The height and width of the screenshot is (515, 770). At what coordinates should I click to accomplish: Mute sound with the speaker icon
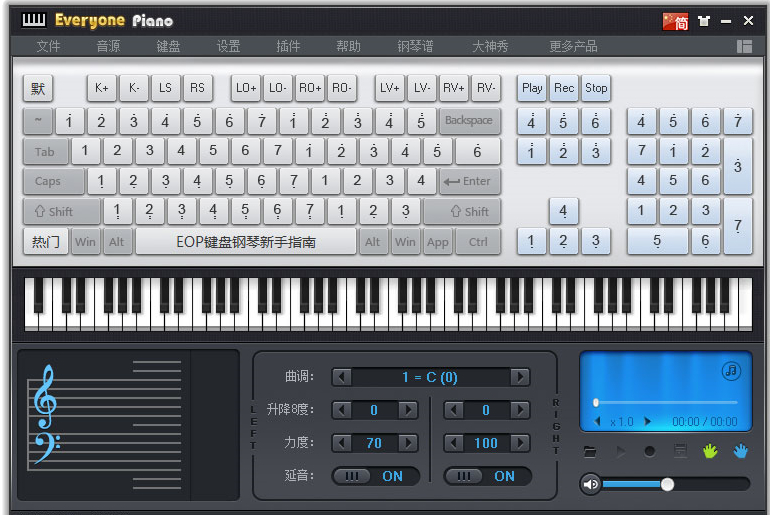click(590, 485)
